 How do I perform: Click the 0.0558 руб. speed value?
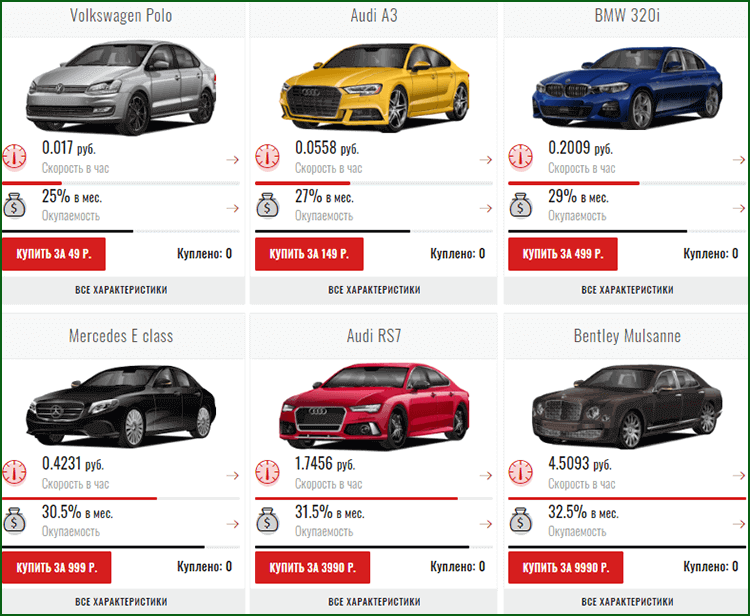click(327, 148)
